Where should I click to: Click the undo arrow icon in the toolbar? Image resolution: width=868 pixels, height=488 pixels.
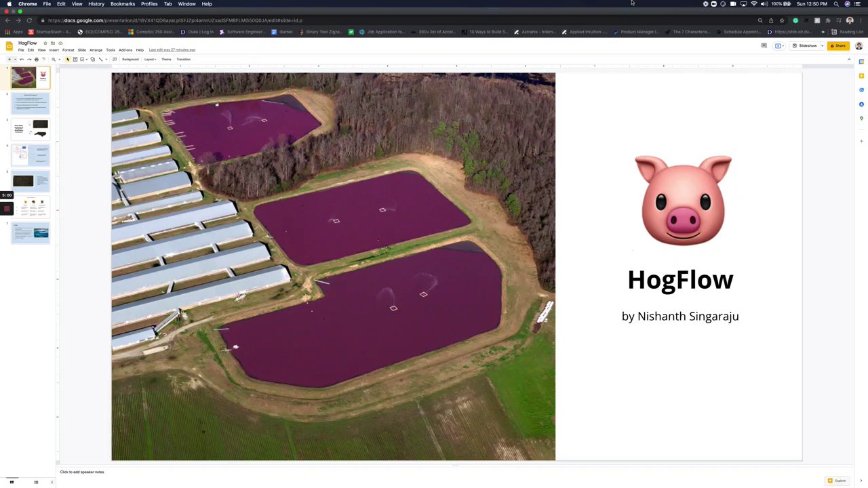click(22, 60)
